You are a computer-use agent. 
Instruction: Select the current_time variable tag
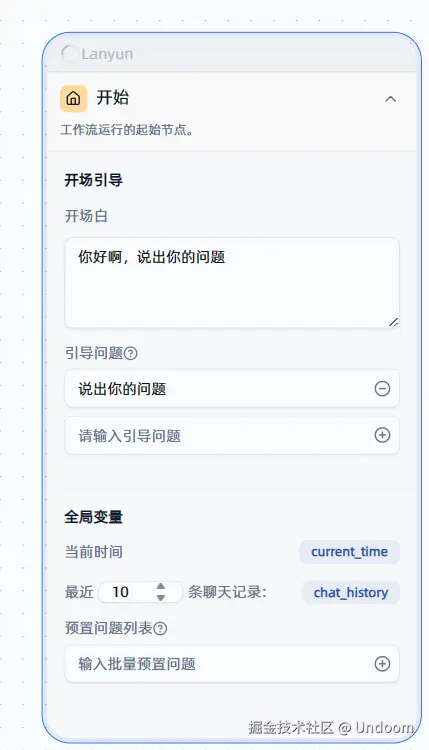(350, 552)
